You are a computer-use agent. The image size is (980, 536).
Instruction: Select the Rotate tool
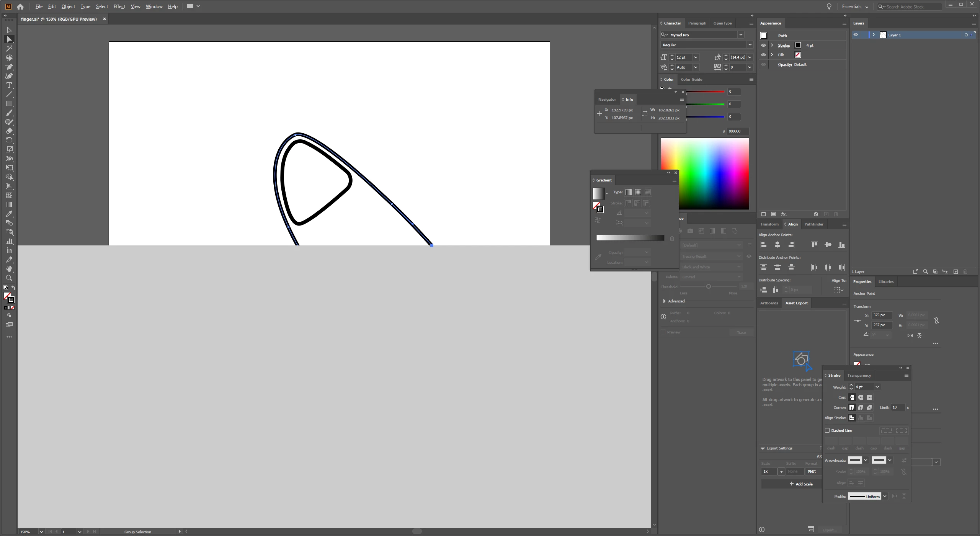pyautogui.click(x=9, y=140)
